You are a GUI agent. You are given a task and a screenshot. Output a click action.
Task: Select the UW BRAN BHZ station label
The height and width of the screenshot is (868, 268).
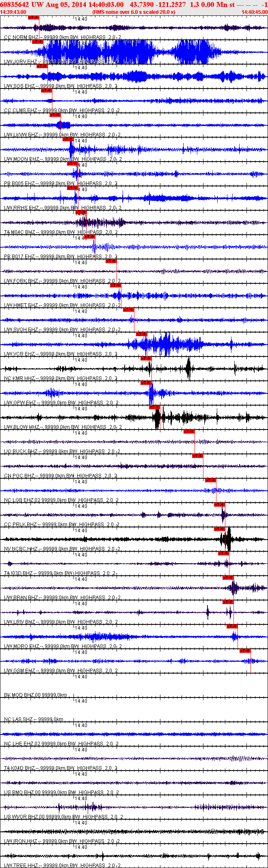pyautogui.click(x=21, y=598)
